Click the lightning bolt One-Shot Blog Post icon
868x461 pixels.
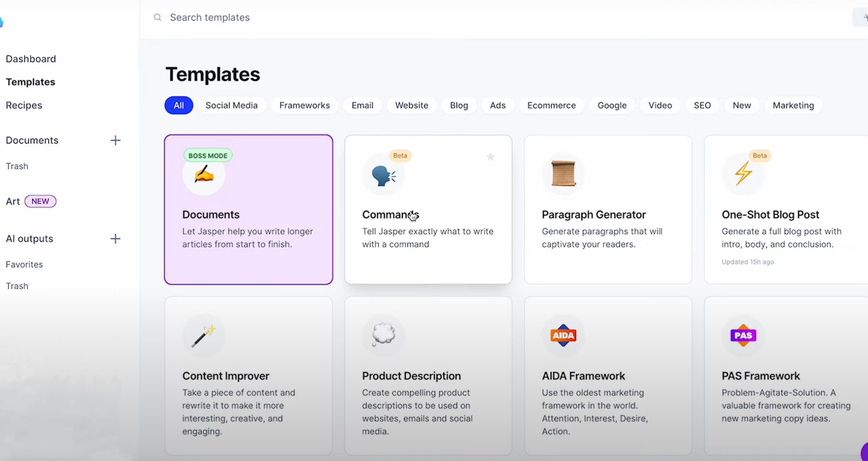743,174
